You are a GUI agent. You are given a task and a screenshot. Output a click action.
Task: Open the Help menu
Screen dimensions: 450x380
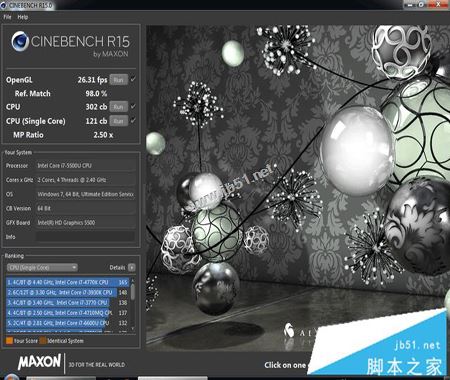coord(23,17)
